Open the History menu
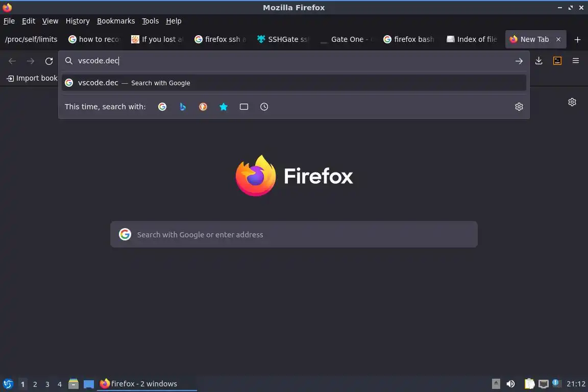The height and width of the screenshot is (392, 588). [x=78, y=21]
